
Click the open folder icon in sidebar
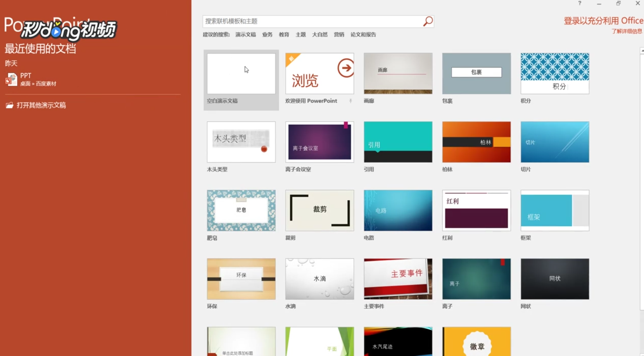(10, 105)
